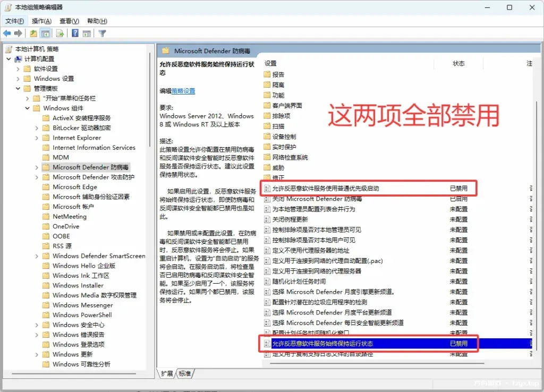Click the Up One Level folder icon
544x392 pixels.
pyautogui.click(x=33, y=33)
